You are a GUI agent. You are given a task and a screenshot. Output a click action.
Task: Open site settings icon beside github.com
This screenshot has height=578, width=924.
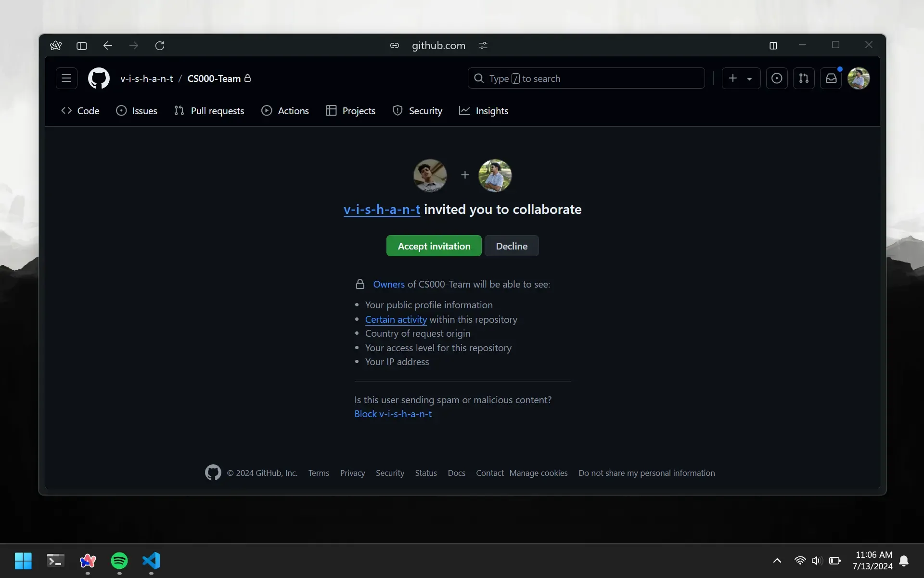point(483,45)
